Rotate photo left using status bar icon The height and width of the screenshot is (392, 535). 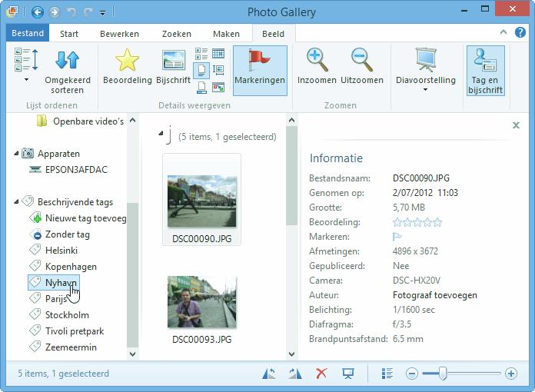point(269,374)
